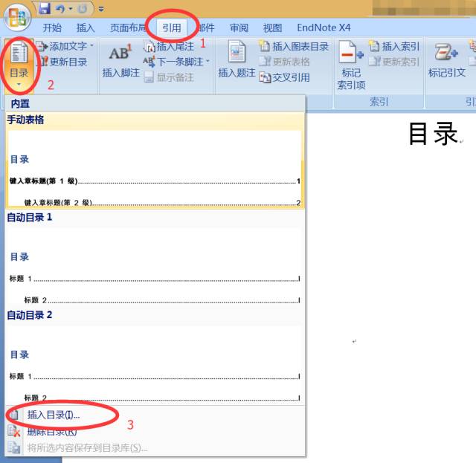
Task: Click the 删除目录 icon with red X
Action: click(x=14, y=431)
